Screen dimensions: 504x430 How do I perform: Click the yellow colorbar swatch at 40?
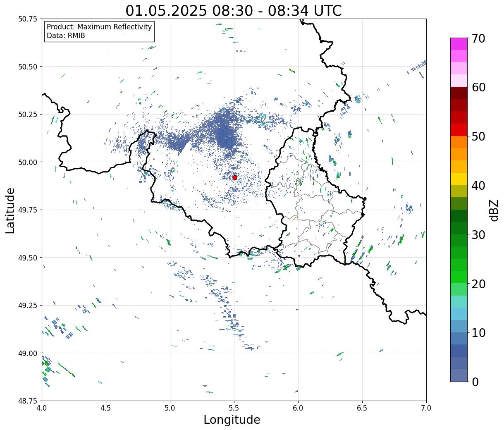coord(459,179)
